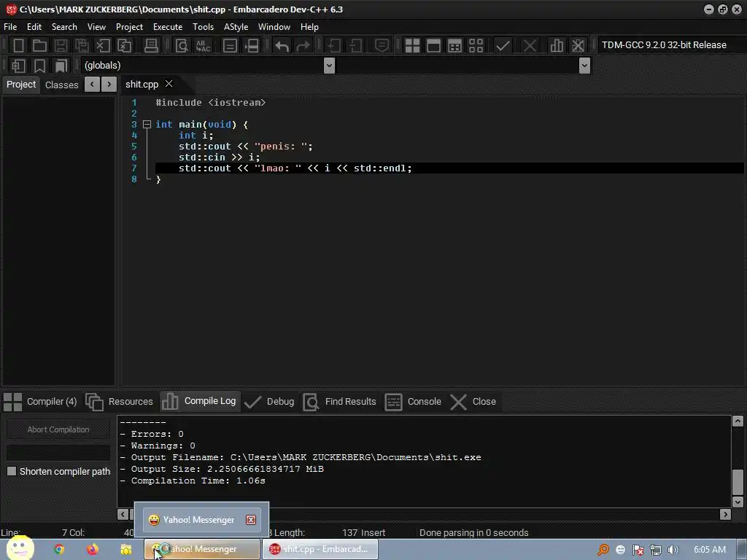Click the compile log scrollbar down arrow
This screenshot has width=747, height=560.
click(738, 502)
